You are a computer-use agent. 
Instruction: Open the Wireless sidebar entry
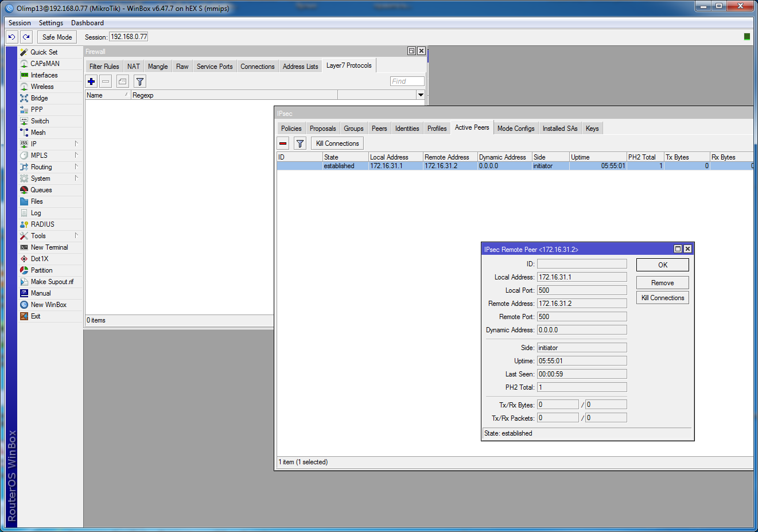pos(42,87)
